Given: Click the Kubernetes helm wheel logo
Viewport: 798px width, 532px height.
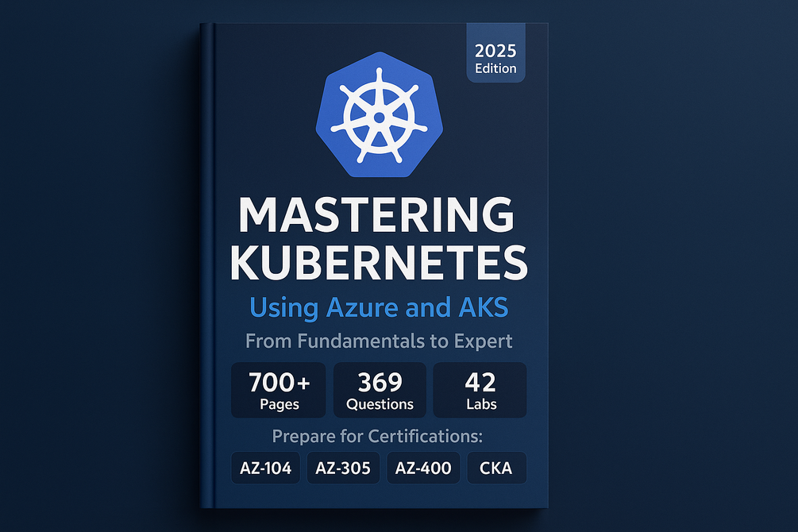Looking at the screenshot, I should click(x=380, y=115).
